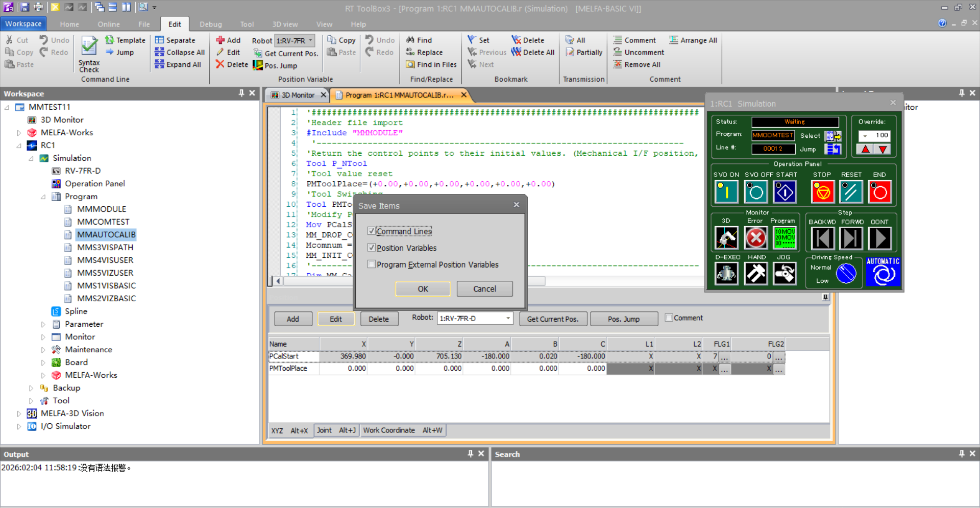Decrease override with the red down arrow

(x=883, y=149)
